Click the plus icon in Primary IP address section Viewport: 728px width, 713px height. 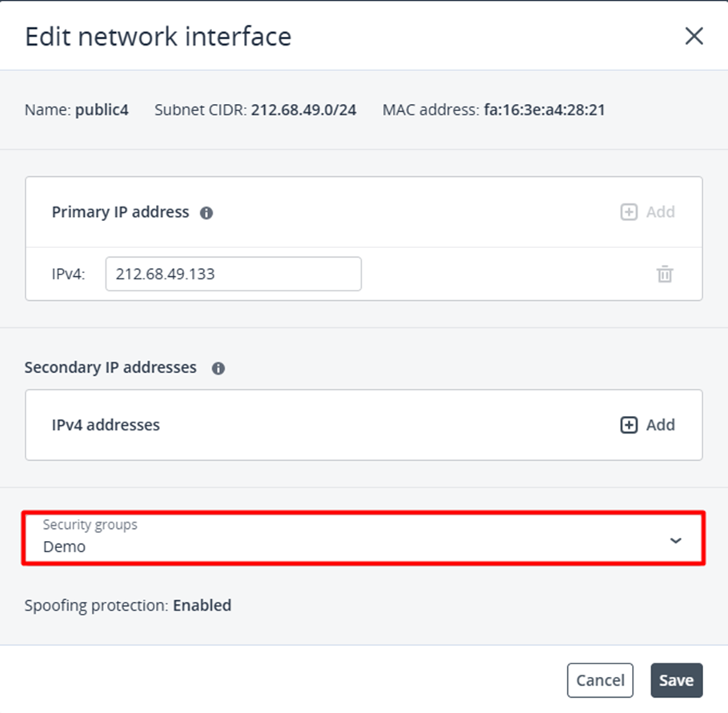(x=629, y=212)
